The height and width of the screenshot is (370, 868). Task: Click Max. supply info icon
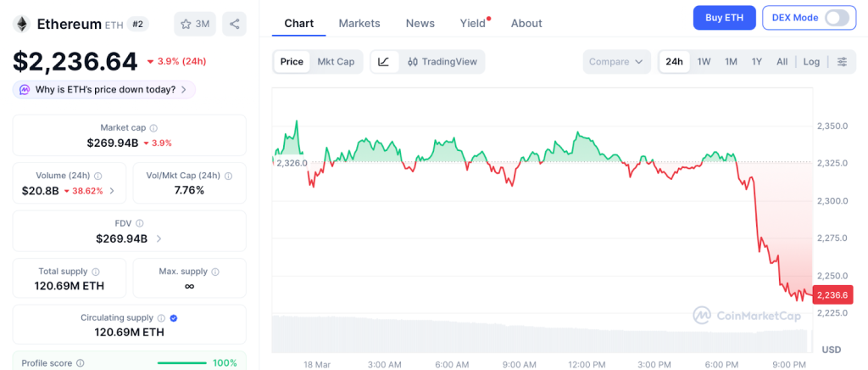point(214,272)
